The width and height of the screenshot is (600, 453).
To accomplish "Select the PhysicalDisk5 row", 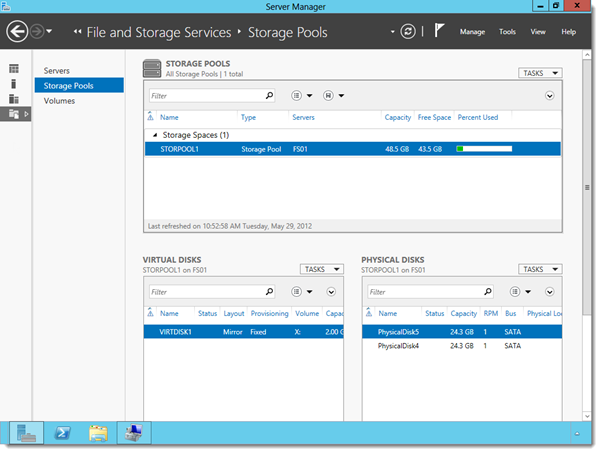I will click(462, 332).
